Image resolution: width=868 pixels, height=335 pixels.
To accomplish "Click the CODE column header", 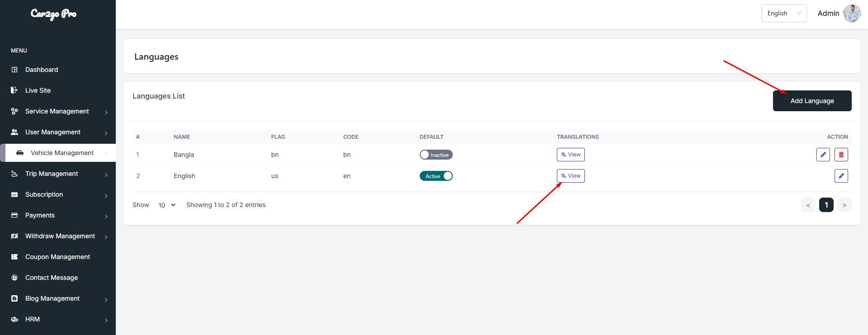I will coord(351,137).
